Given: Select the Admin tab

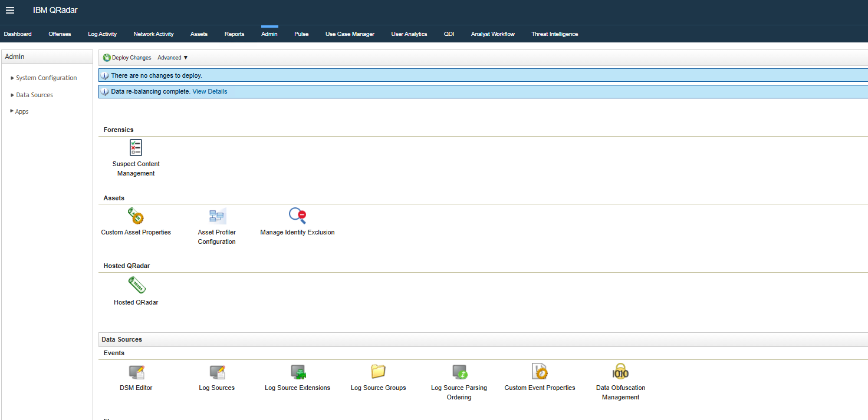Looking at the screenshot, I should point(269,34).
